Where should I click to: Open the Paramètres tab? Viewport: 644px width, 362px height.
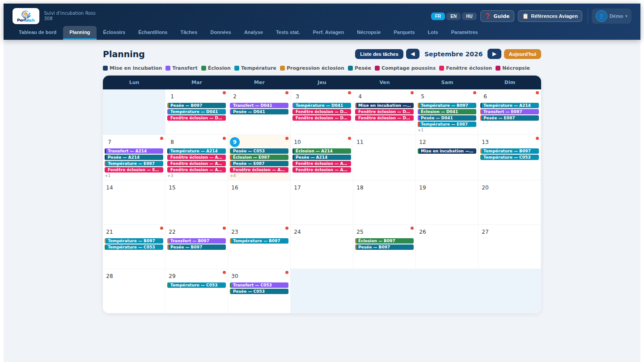point(465,32)
